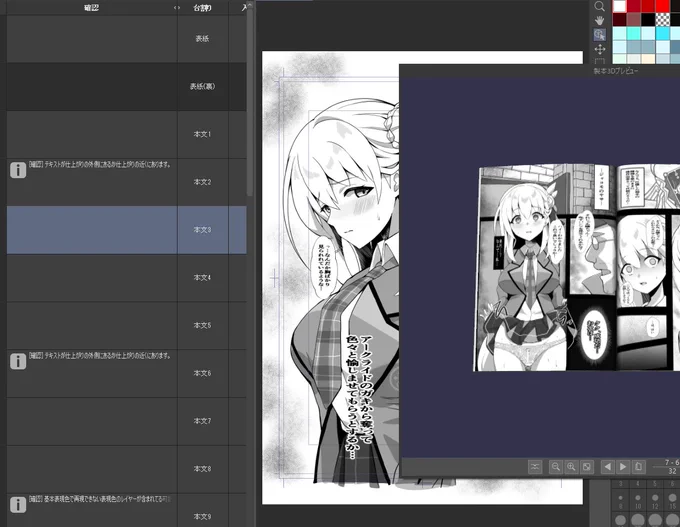Click the book cover icon in preview bar
The image size is (680, 527).
click(x=638, y=467)
